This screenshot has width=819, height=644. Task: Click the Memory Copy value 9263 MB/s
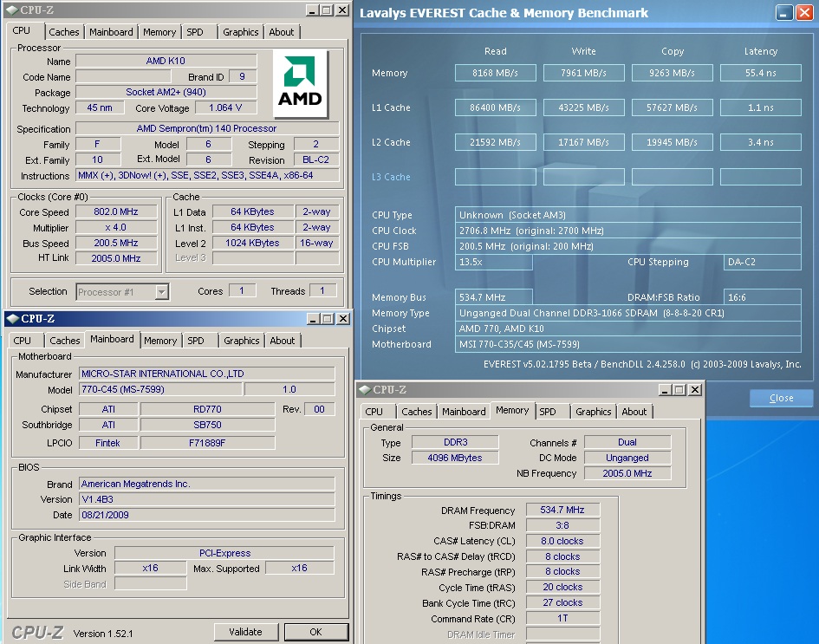(x=672, y=73)
